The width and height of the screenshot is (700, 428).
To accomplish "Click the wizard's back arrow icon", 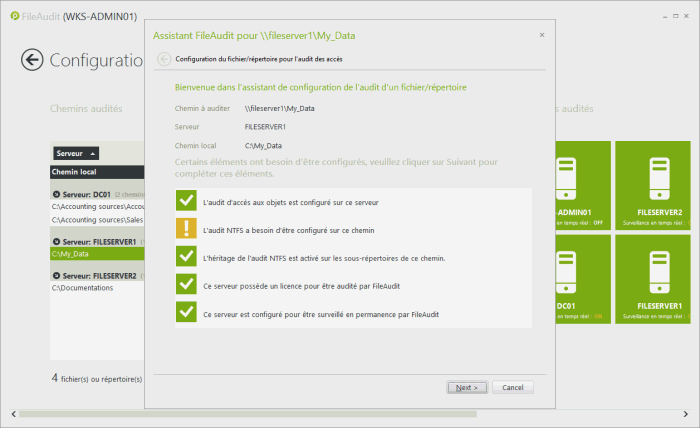I will [x=164, y=59].
